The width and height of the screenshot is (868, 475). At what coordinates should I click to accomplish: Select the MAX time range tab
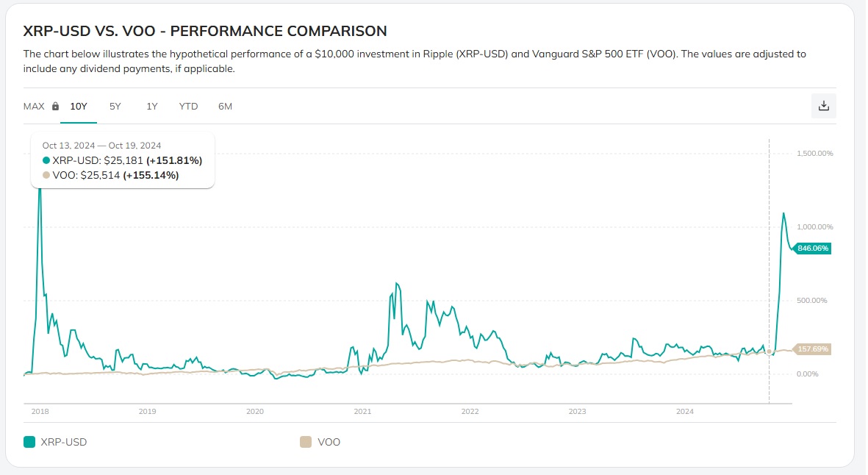pyautogui.click(x=34, y=107)
